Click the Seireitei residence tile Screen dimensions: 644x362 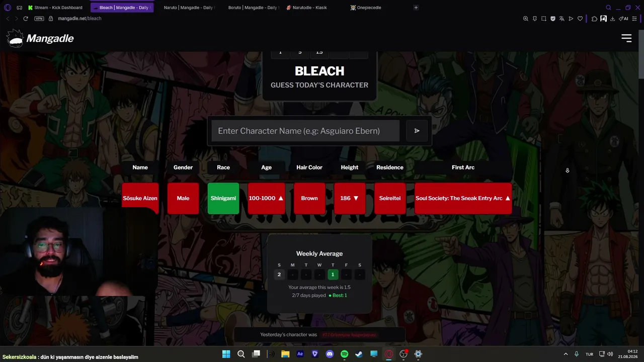pos(390,198)
